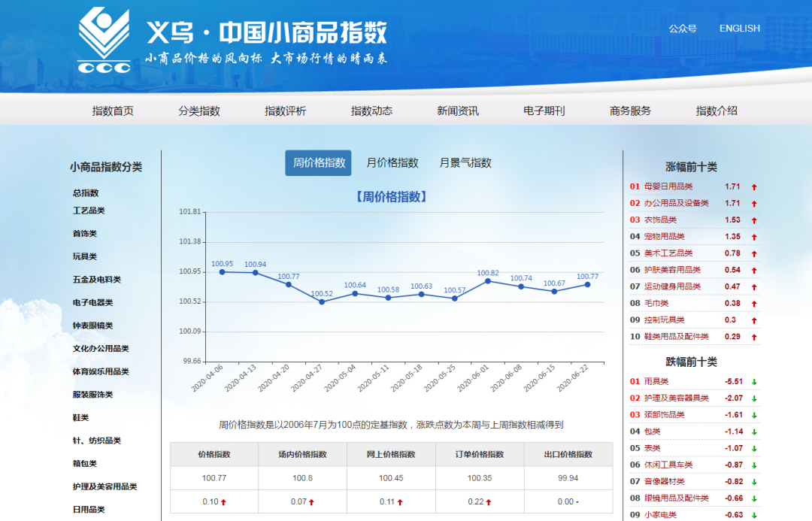This screenshot has height=521, width=812.
Task: Open 宠物用品类 in gainers list
Action: 665,237
